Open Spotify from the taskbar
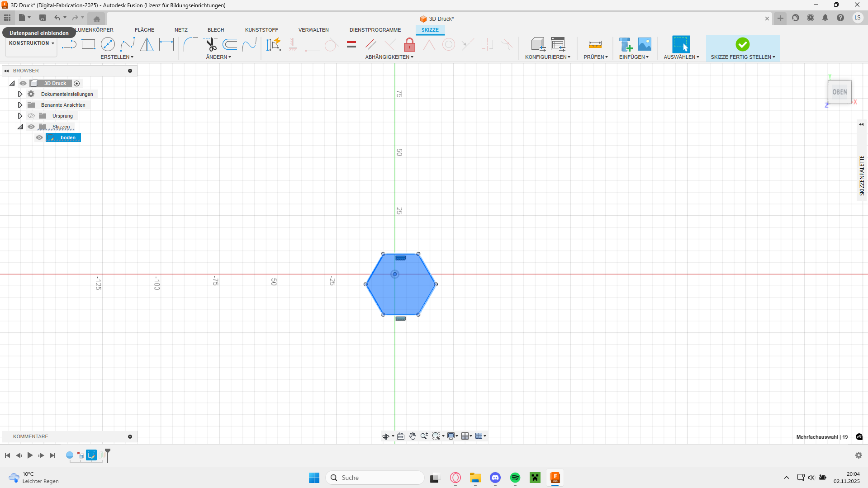 [x=515, y=478]
